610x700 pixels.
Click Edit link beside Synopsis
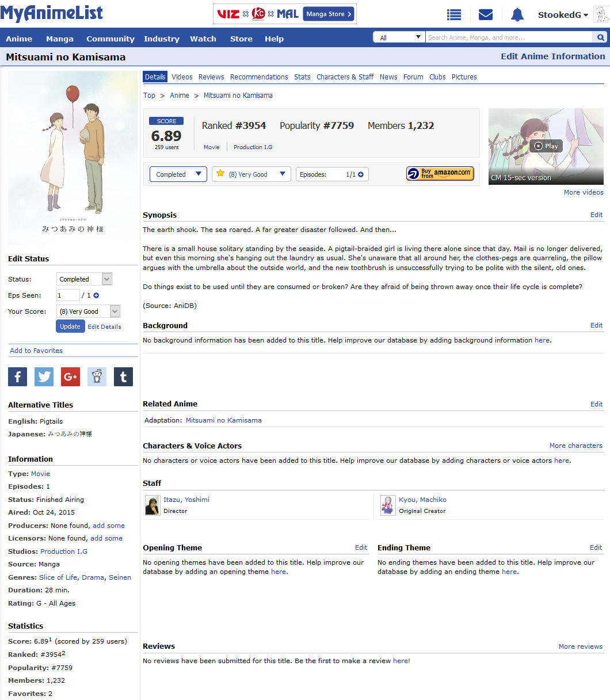click(597, 215)
